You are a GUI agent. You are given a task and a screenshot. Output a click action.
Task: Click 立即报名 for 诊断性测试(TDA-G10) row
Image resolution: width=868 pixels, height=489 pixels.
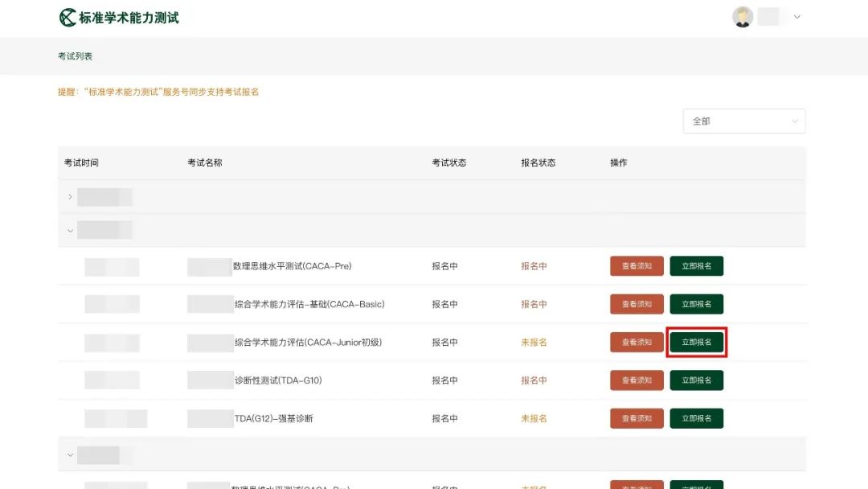[x=696, y=380]
